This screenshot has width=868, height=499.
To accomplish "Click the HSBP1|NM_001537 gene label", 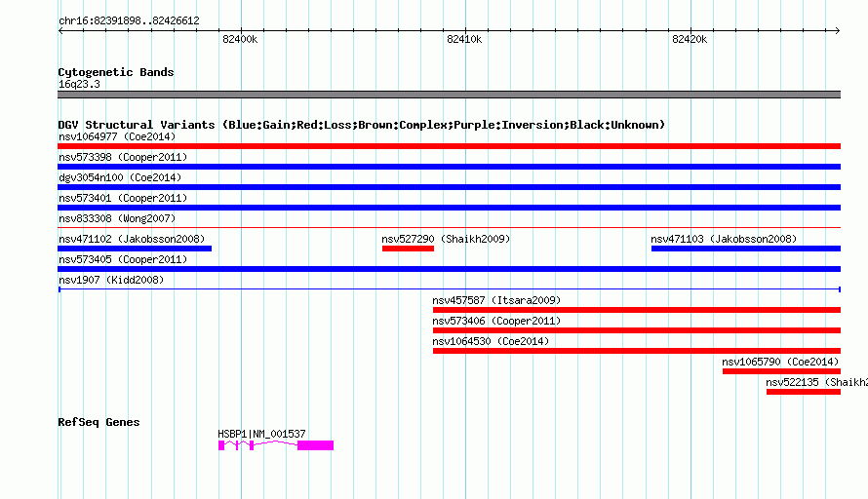I will coord(261,435).
